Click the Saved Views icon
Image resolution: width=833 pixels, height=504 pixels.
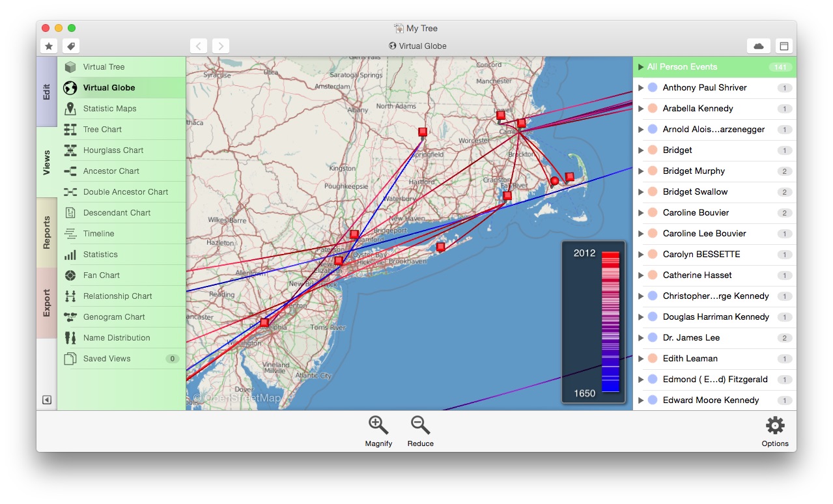coord(70,359)
